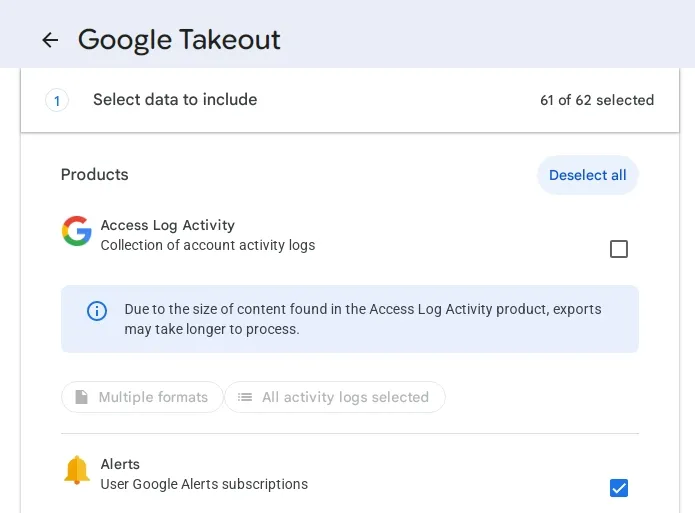Open the Multiple formats option chip
Viewport: 695px width, 513px height.
click(142, 397)
